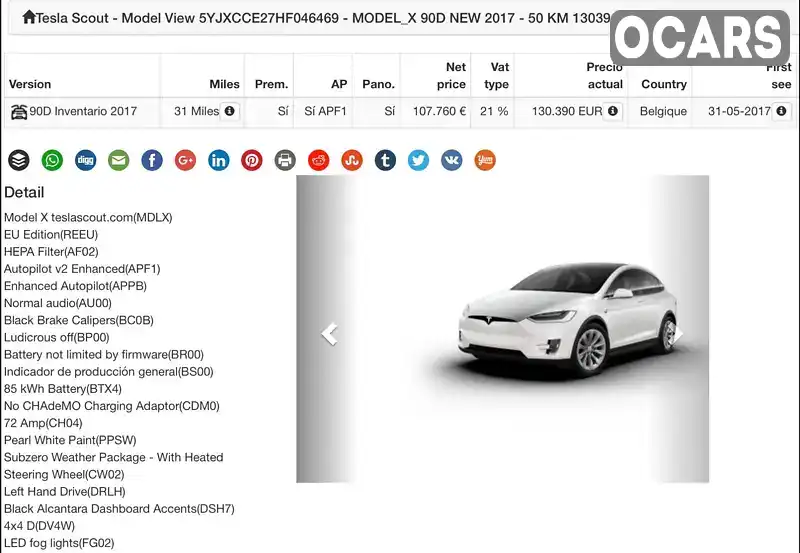Click Enhanced Autopilot(APPB) line
Viewport: 800px width, 553px height.
pos(76,286)
